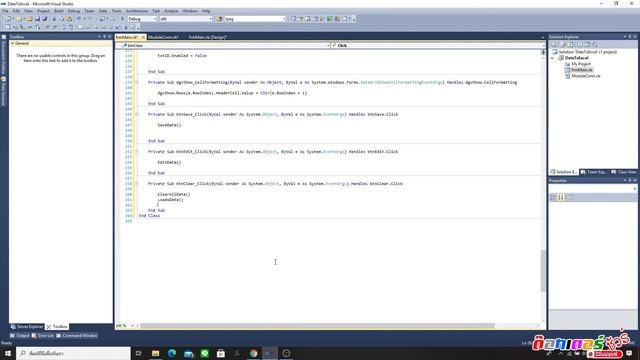Click the Save All toolbar icon

(44, 19)
